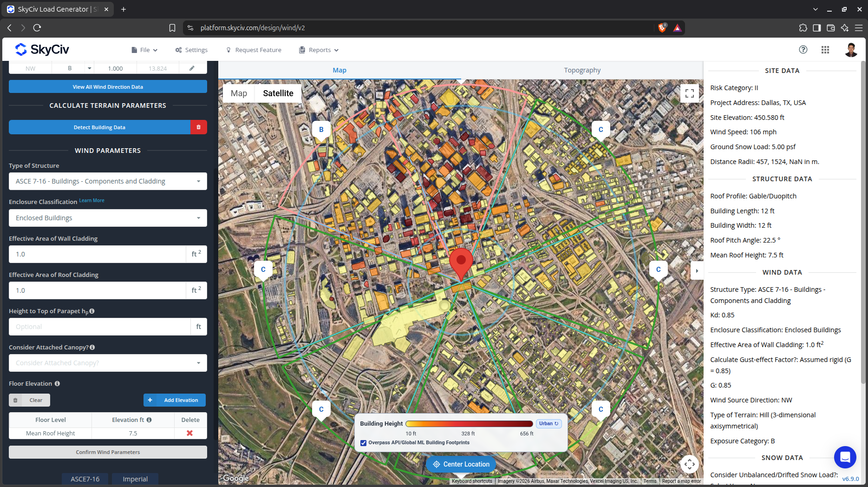Expand the Reports menu
This screenshot has height=487, width=868.
click(319, 50)
